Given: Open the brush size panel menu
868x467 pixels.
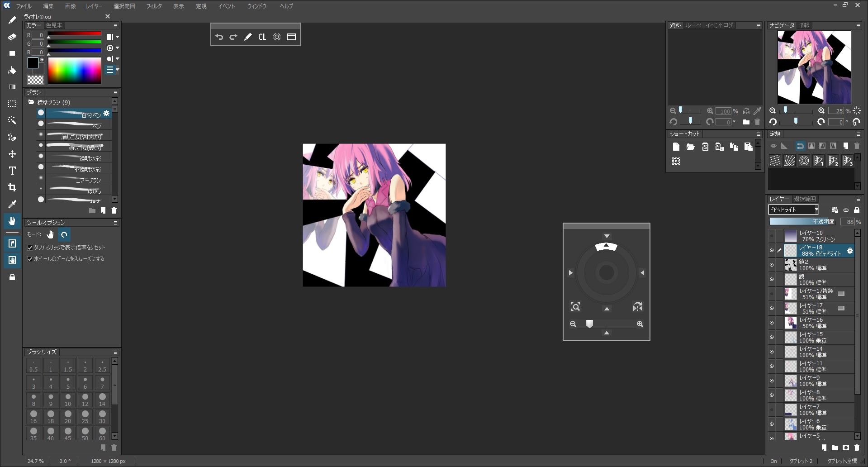Looking at the screenshot, I should point(115,352).
